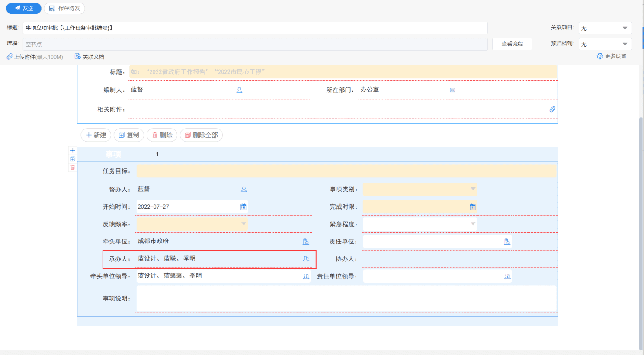Viewport: 644px width, 355px height.
Task: Click 承办人 value 蓝设计、蓝联、季明
Action: (167, 258)
